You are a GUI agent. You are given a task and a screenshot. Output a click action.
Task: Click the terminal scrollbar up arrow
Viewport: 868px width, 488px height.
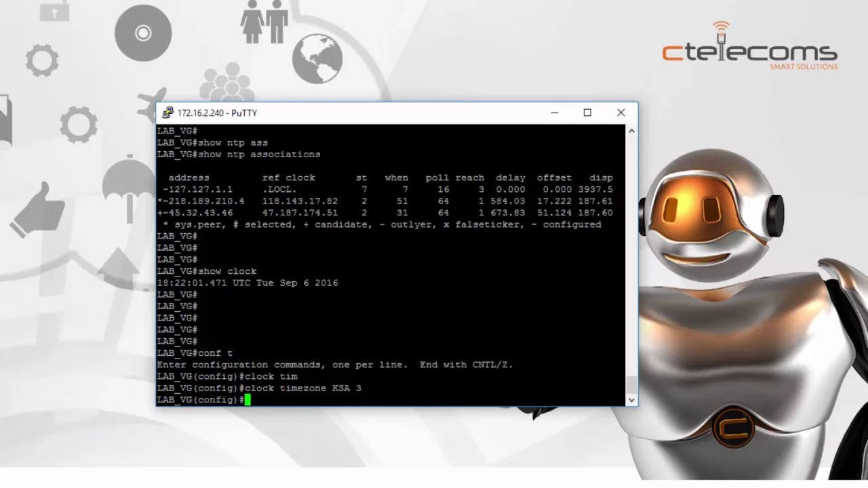[x=631, y=130]
